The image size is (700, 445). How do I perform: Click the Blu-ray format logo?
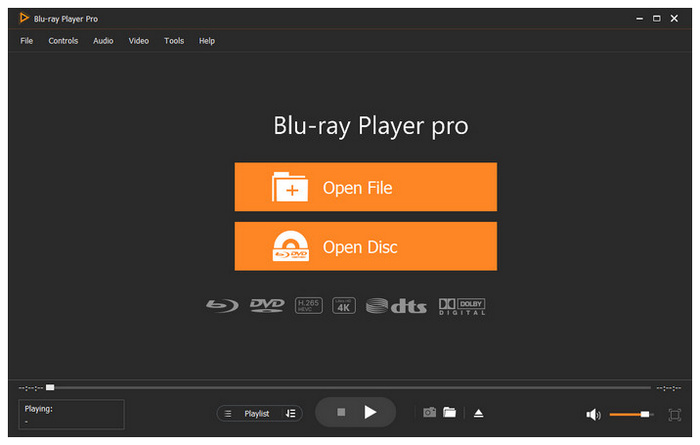[x=222, y=306]
